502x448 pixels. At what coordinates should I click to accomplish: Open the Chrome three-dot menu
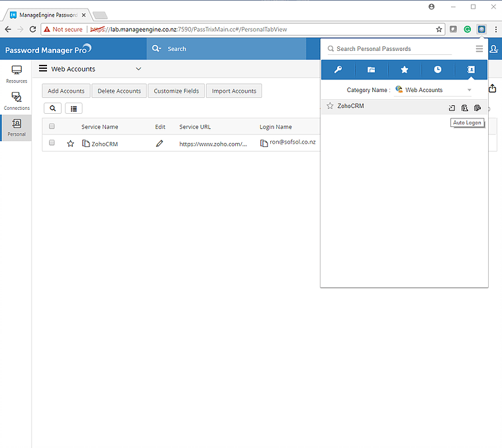pos(495,29)
